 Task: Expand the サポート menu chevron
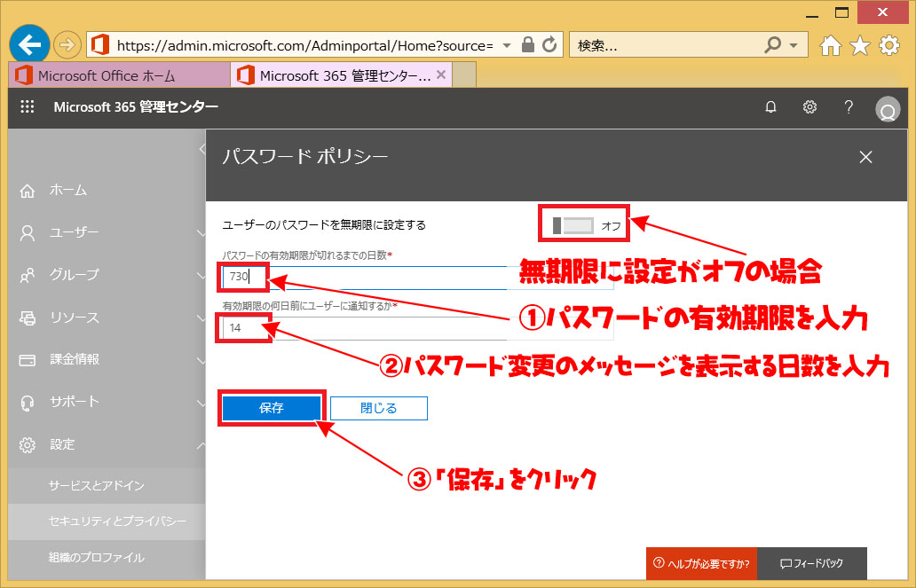201,403
